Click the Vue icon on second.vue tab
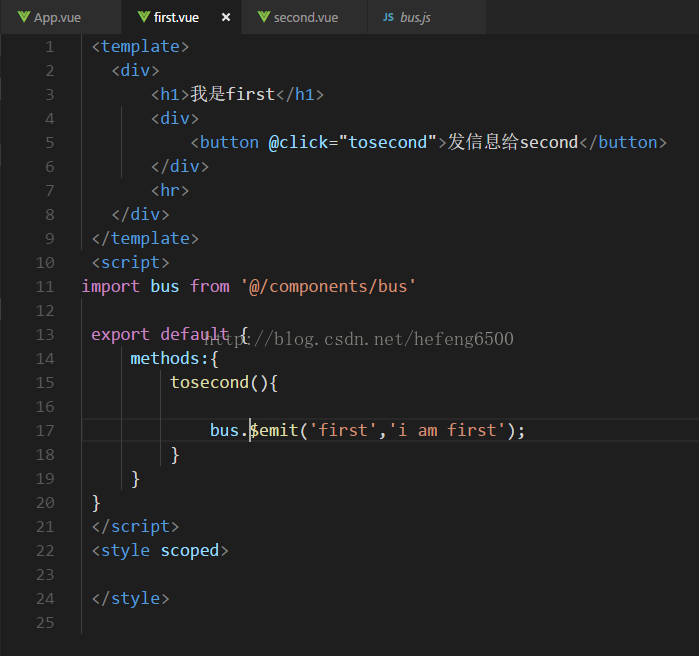The image size is (699, 656). click(x=264, y=17)
